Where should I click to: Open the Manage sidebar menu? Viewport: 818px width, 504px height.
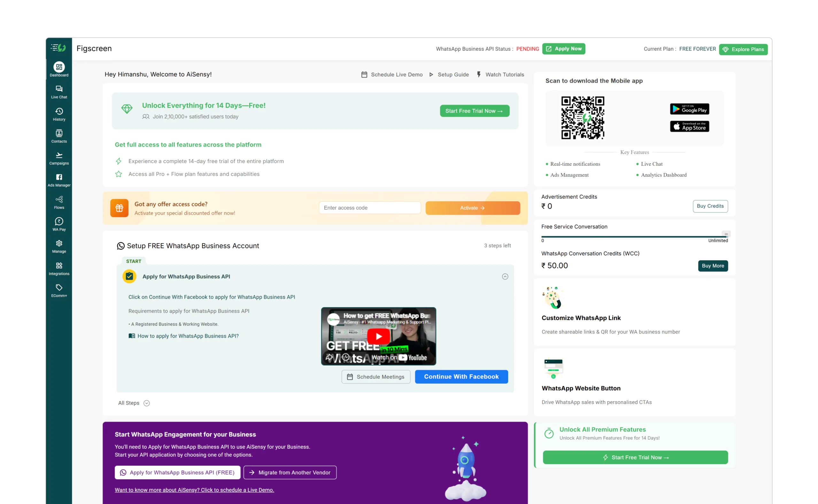[x=59, y=246]
